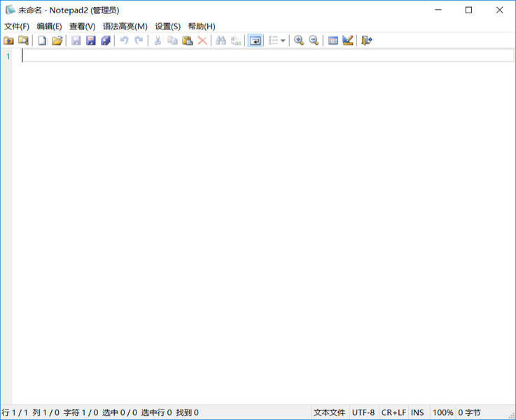Click the Browse files toolbar icon
Viewport: 516px width, 420px height.
pyautogui.click(x=24, y=41)
